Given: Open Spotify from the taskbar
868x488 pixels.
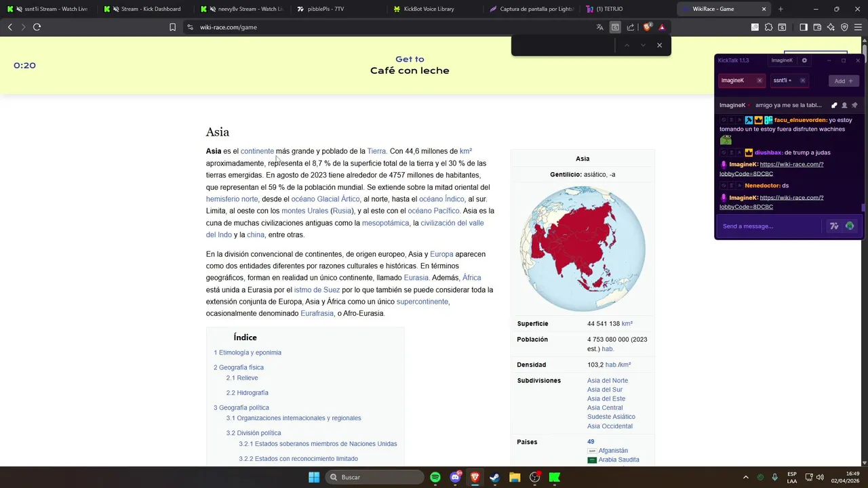Looking at the screenshot, I should [x=435, y=477].
